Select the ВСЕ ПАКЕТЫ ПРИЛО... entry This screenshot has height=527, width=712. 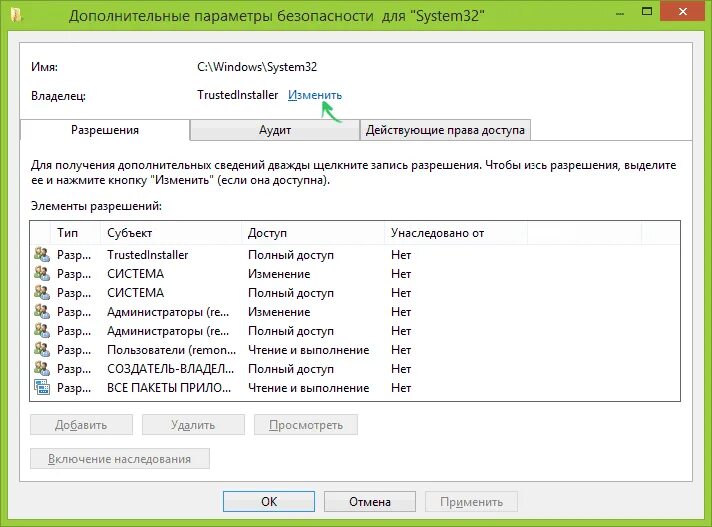click(x=169, y=388)
